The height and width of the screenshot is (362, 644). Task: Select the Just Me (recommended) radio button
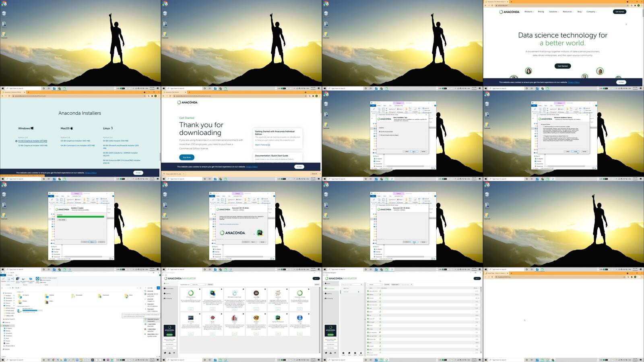[x=380, y=132]
